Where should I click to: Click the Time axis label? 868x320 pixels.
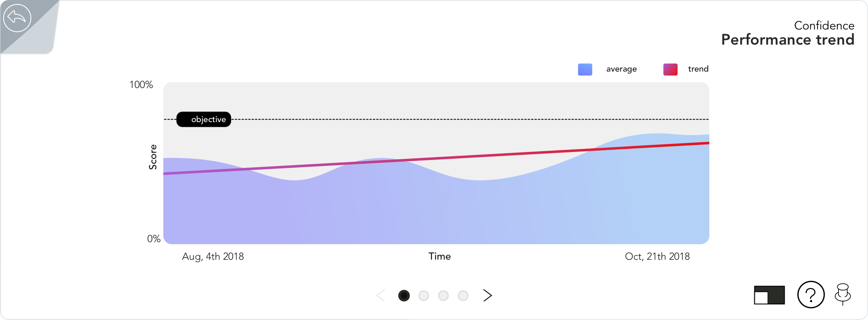click(440, 256)
